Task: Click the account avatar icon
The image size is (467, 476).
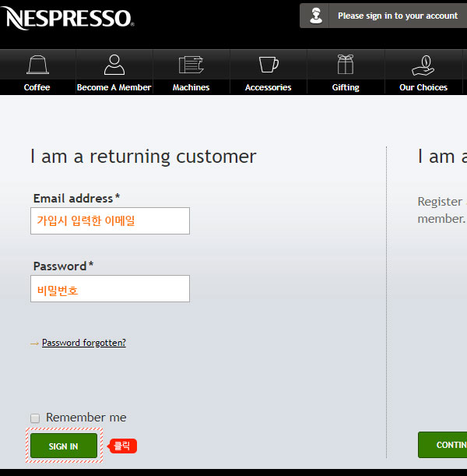Action: (316, 16)
